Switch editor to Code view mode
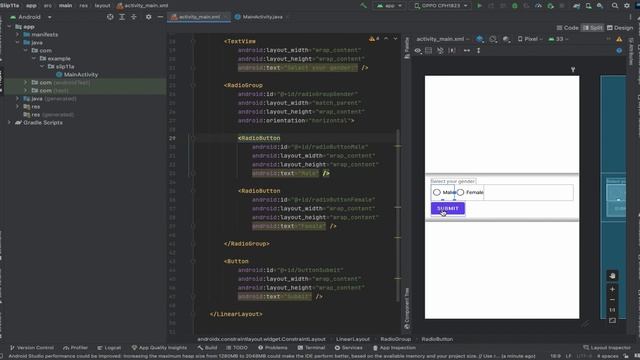This screenshot has height=360, width=640. pyautogui.click(x=567, y=28)
